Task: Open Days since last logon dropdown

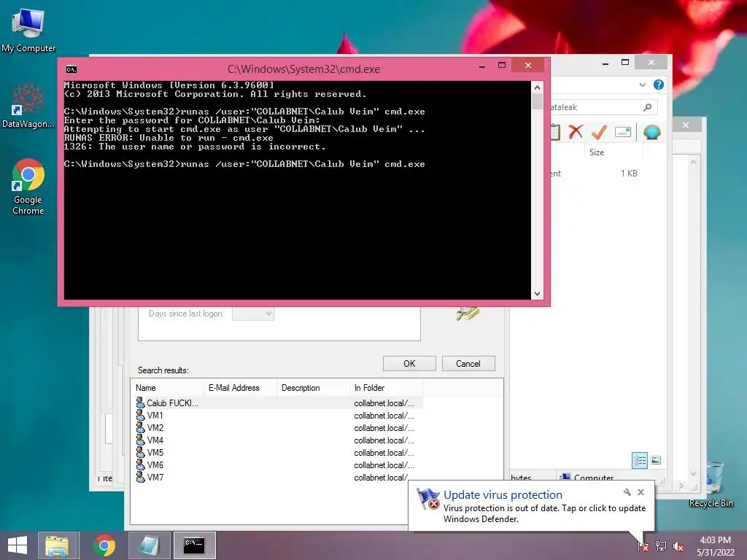Action: 253,314
